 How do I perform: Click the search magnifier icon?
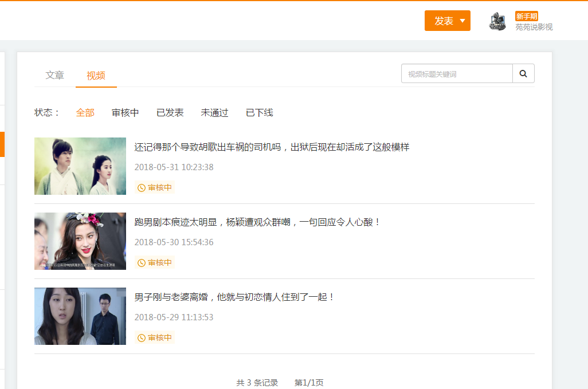523,73
